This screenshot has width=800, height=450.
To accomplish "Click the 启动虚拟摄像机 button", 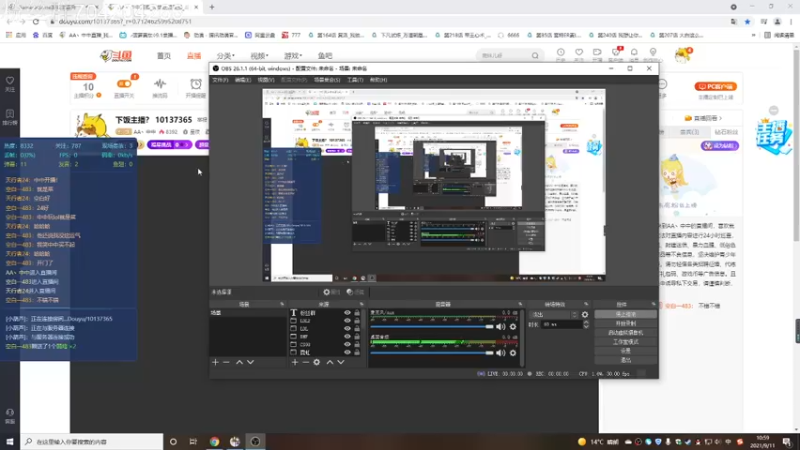I will (x=626, y=333).
